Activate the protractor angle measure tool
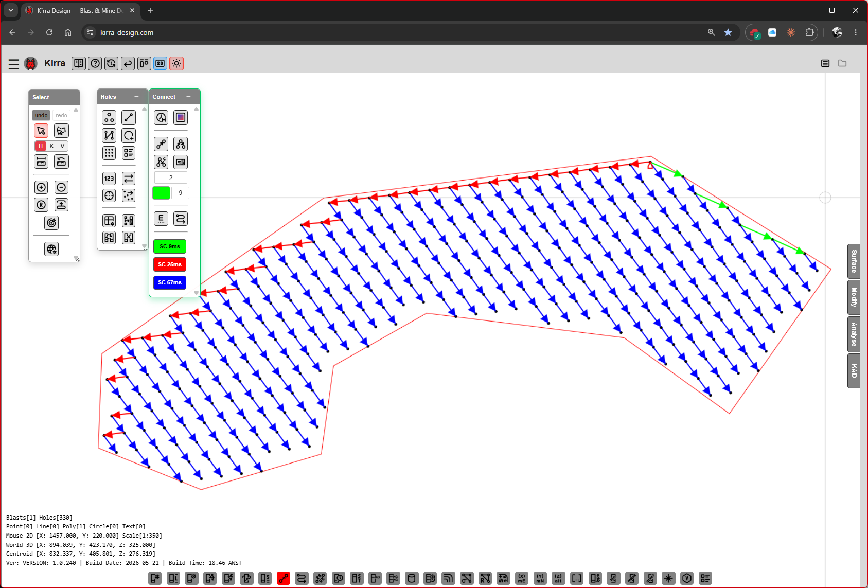Screen dimensions: 868x588 61,162
